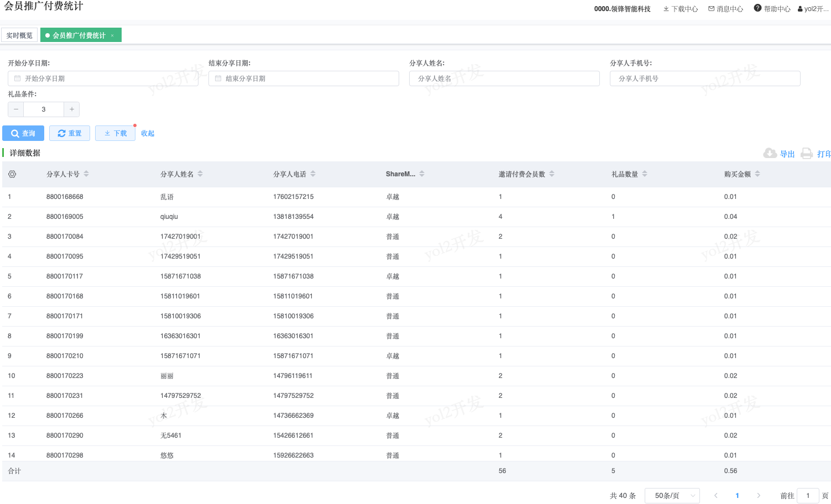Decrease the gift condition value

pos(16,109)
